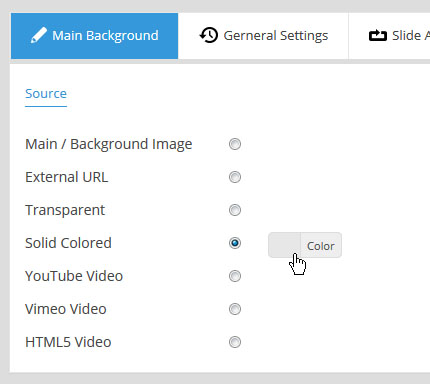Click the Vimeo Video label

coord(66,309)
